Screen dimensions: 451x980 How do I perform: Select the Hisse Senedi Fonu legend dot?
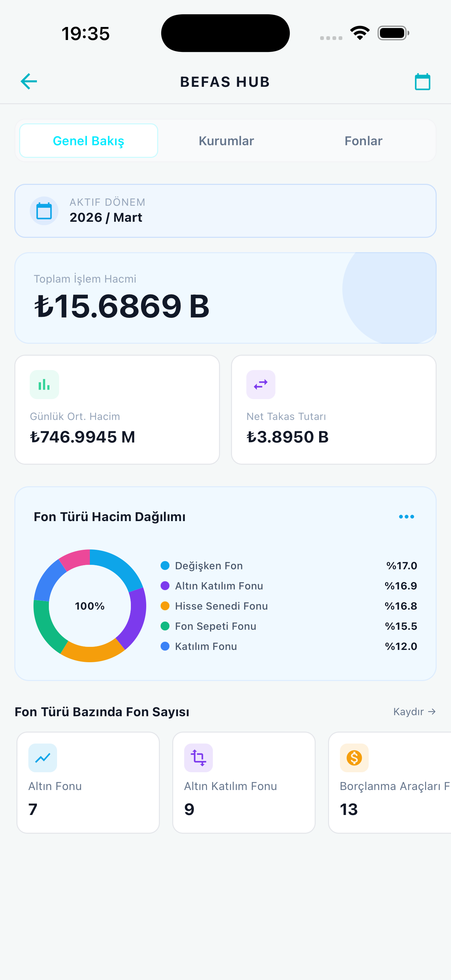coord(165,606)
